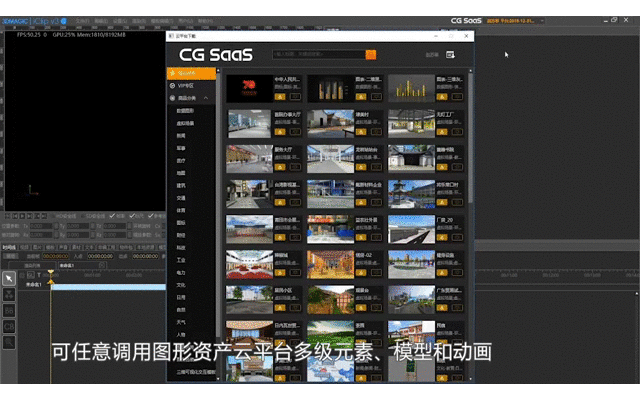Viewport: 640px width, 400px height.
Task: Click the orange search button in CG SaaS
Action: (371, 54)
